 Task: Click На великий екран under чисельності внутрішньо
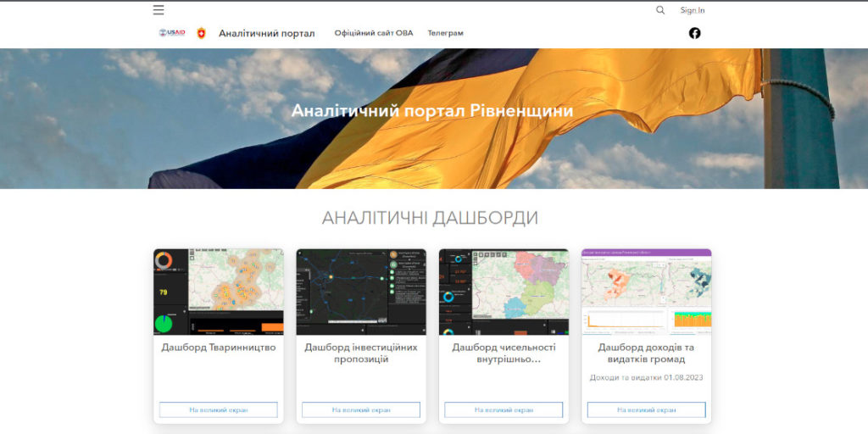(x=504, y=409)
